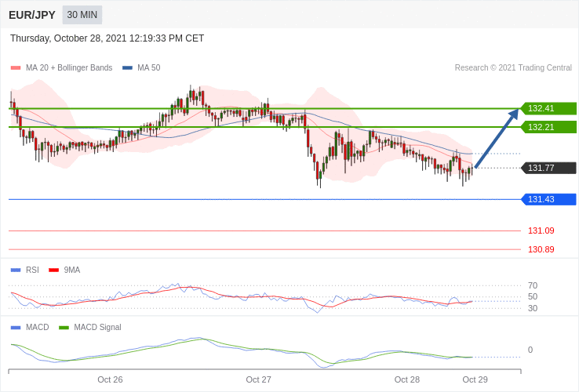
Task: Click the MA 50 blue legend swatch
Action: pos(127,68)
